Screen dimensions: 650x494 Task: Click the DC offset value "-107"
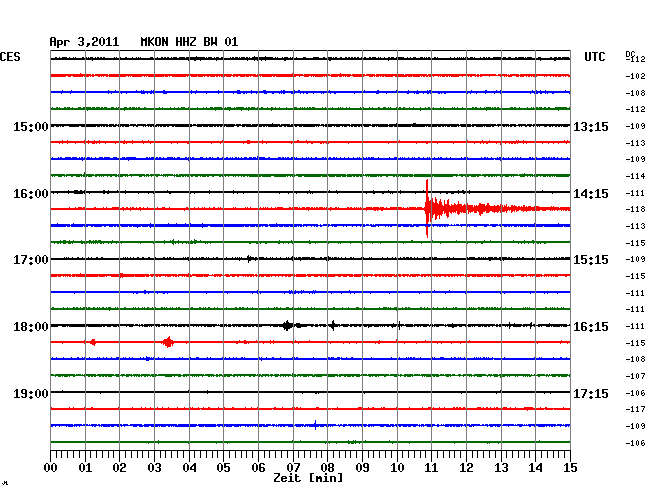tap(635, 376)
